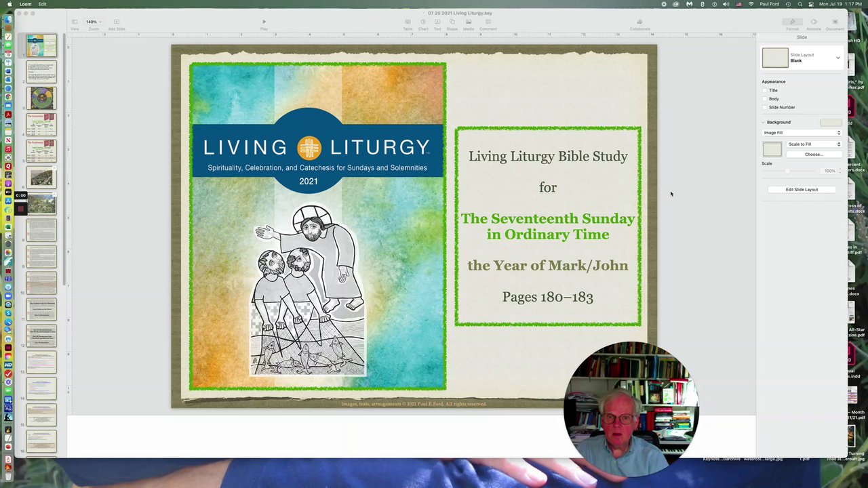Image resolution: width=868 pixels, height=488 pixels.
Task: Open the Shape picker in the toolbar
Action: click(452, 24)
